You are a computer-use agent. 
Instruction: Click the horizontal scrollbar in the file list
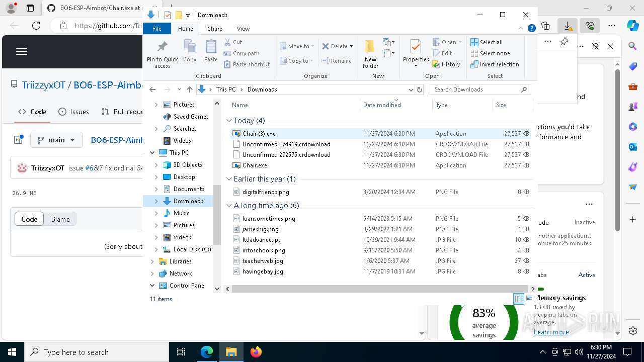coord(377,289)
